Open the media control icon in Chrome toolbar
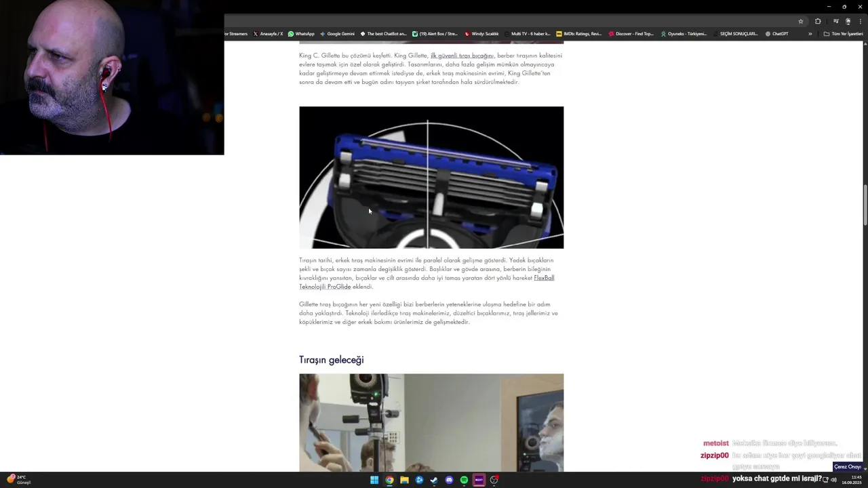Screen dimensions: 868x488 tap(836, 21)
